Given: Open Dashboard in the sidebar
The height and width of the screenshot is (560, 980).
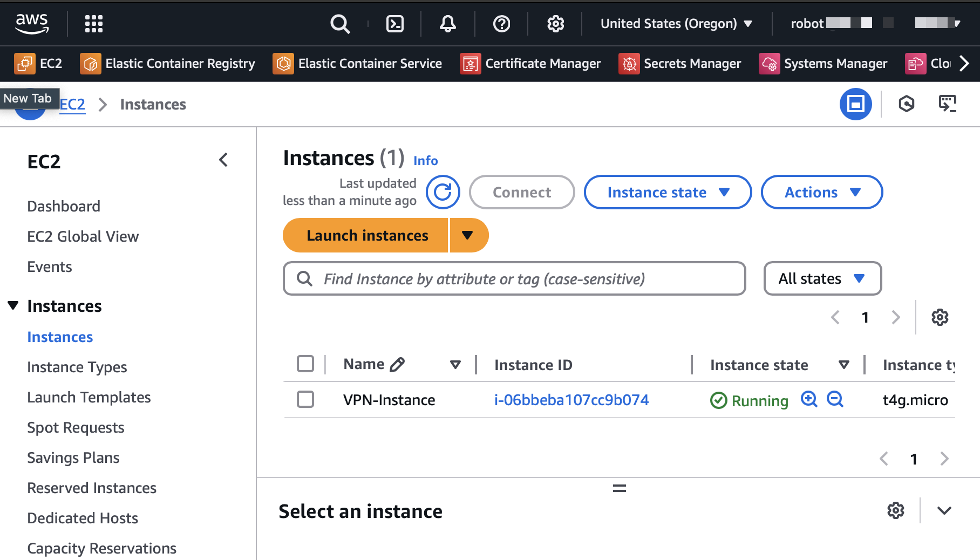Looking at the screenshot, I should tap(64, 206).
